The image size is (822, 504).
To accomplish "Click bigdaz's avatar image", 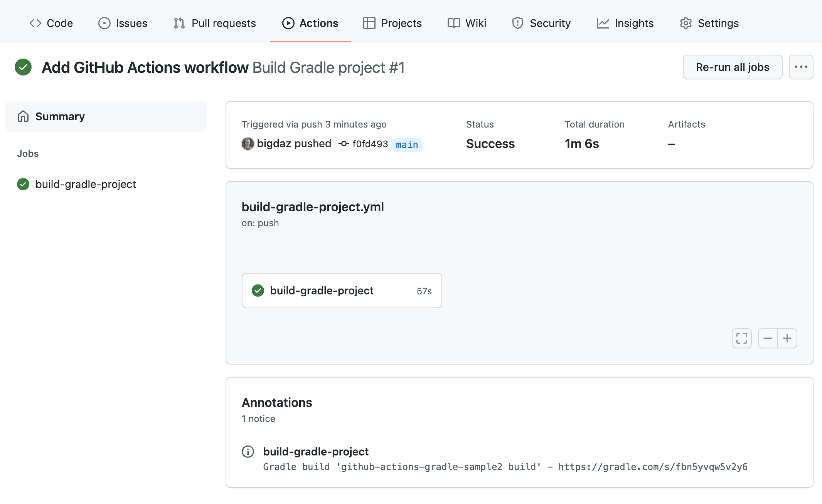I will click(247, 143).
